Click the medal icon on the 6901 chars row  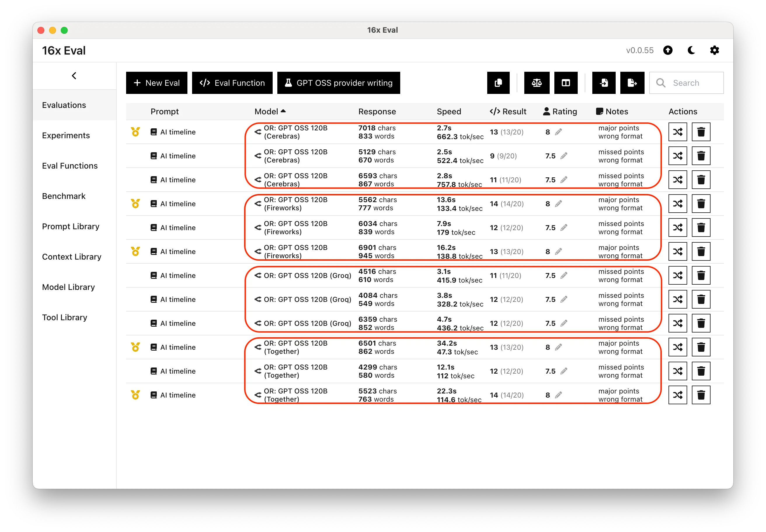tap(135, 252)
